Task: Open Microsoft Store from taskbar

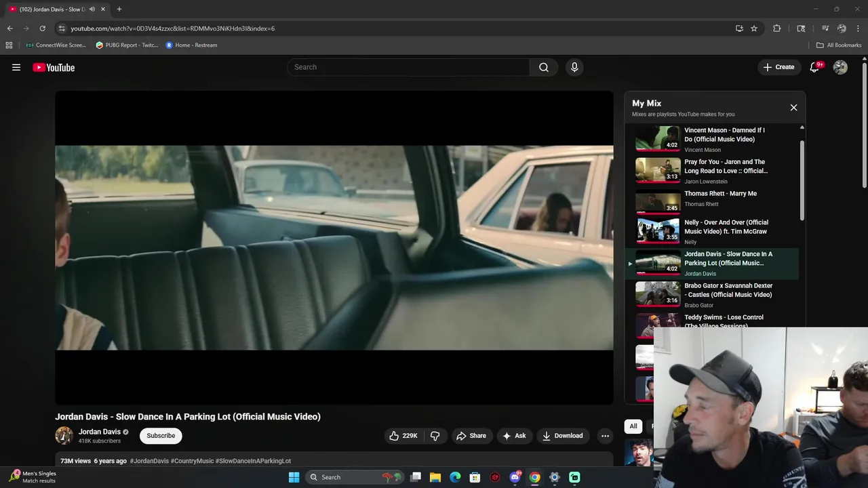Action: 475,477
